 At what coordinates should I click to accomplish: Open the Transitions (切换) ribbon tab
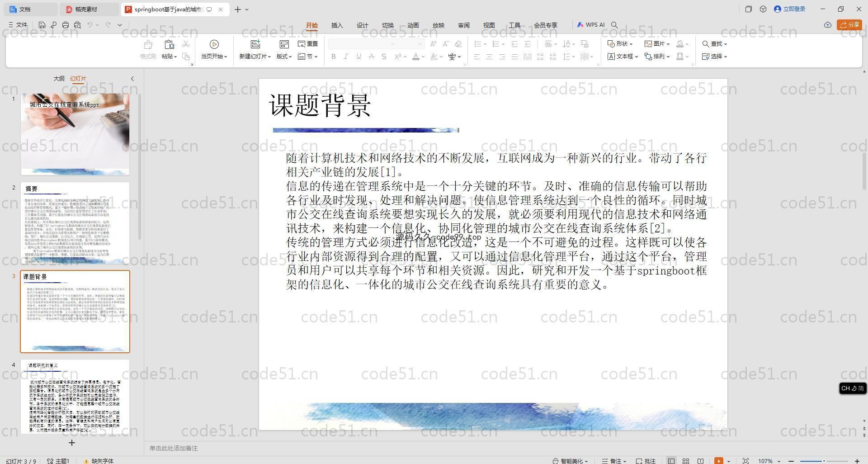click(387, 25)
